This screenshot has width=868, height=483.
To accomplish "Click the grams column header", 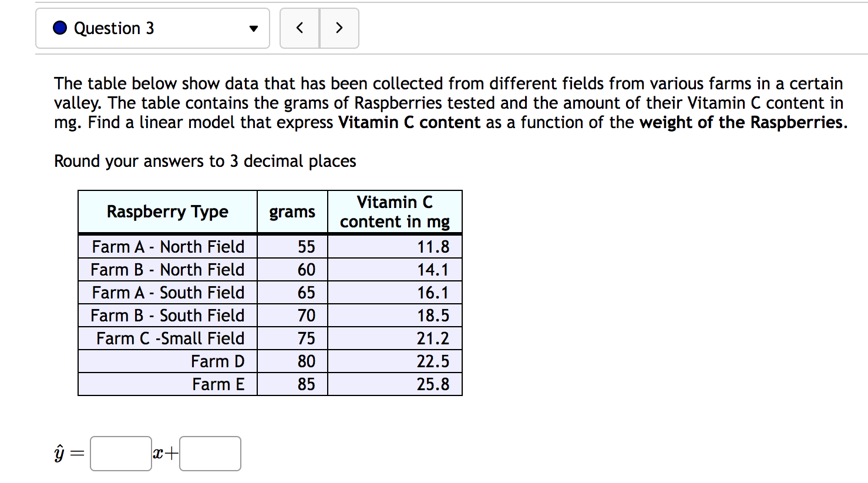I will (292, 212).
